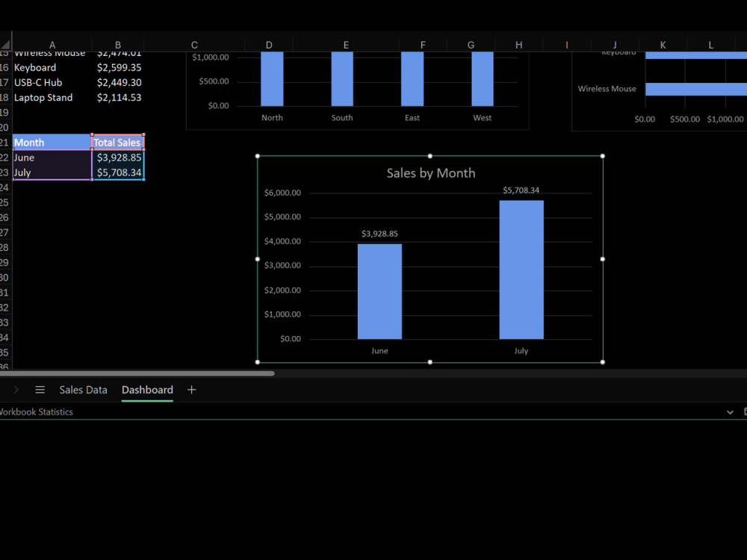Click the $3,928.85 data label above June bar
This screenshot has width=747, height=560.
(x=379, y=234)
